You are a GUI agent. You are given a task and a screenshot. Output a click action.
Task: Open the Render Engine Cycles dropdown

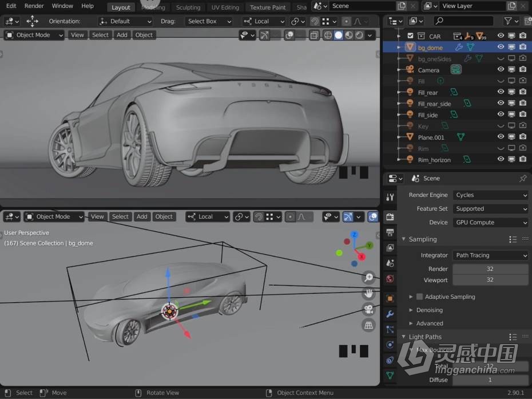point(491,195)
